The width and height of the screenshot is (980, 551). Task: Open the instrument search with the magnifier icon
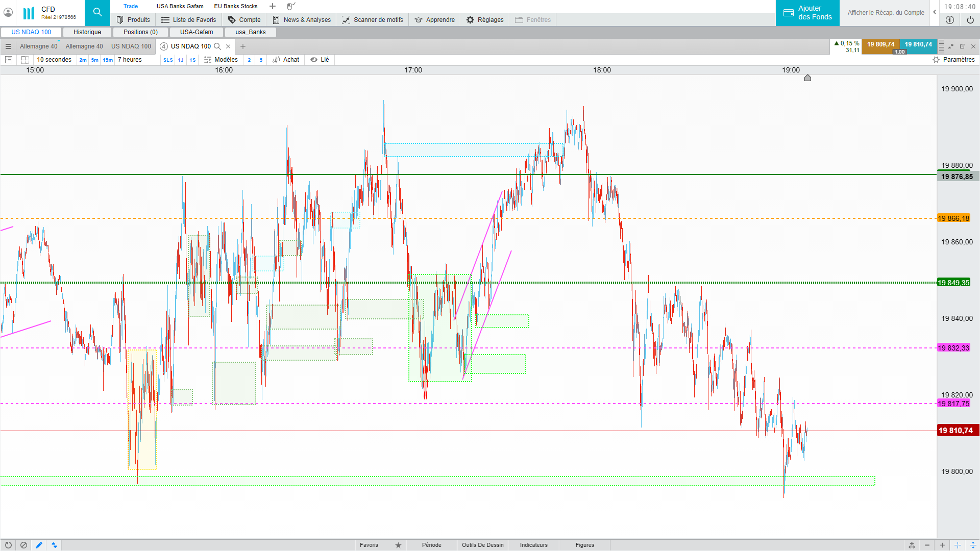[97, 12]
